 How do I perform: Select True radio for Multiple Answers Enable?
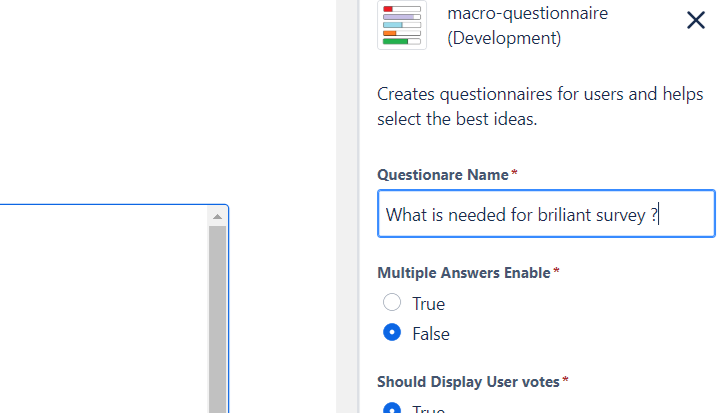pyautogui.click(x=393, y=303)
